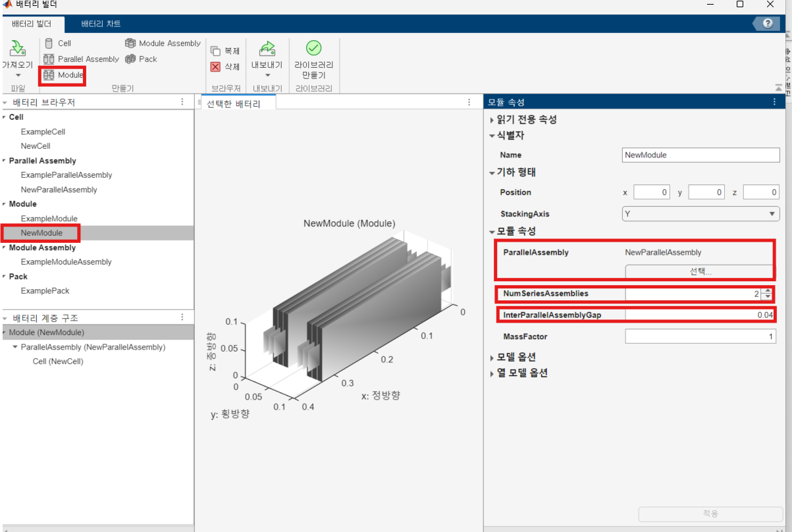Open 선택한 배터리 panel options menu

point(469,102)
